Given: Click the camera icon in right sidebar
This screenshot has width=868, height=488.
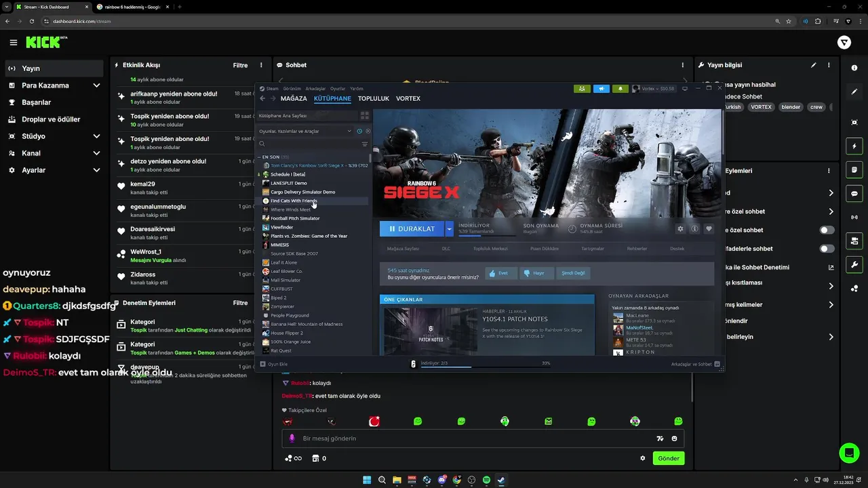Looking at the screenshot, I should tap(854, 241).
